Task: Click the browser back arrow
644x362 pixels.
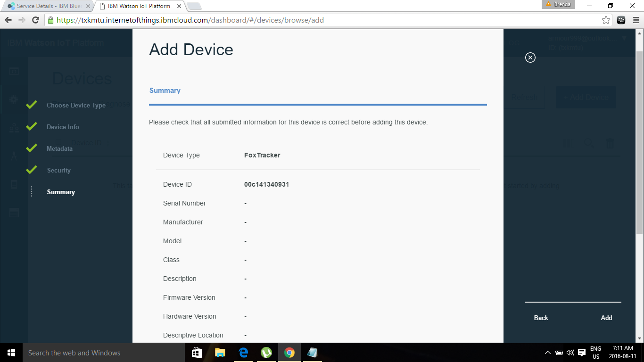Action: point(8,20)
